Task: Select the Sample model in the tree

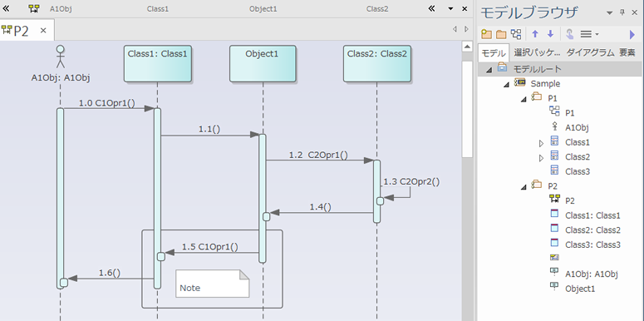Action: (545, 83)
